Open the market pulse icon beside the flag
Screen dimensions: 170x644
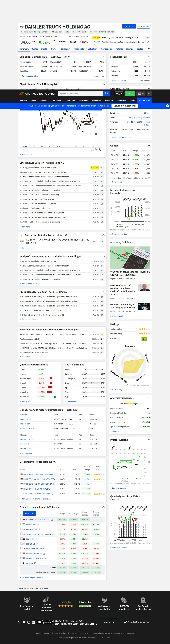click(x=149, y=93)
